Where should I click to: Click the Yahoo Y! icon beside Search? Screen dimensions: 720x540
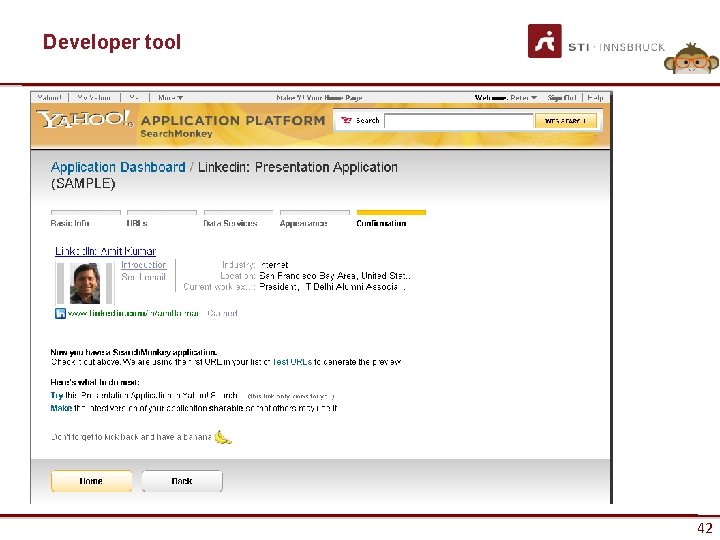pyautogui.click(x=346, y=120)
